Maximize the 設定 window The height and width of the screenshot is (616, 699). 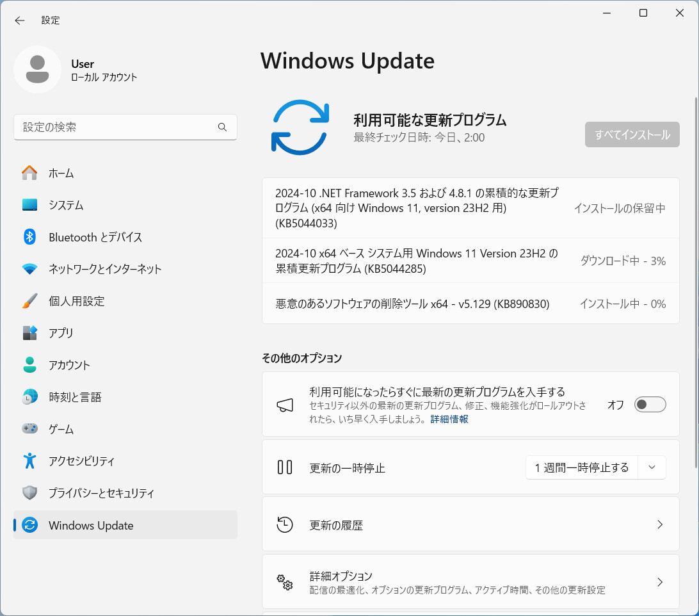coord(643,13)
